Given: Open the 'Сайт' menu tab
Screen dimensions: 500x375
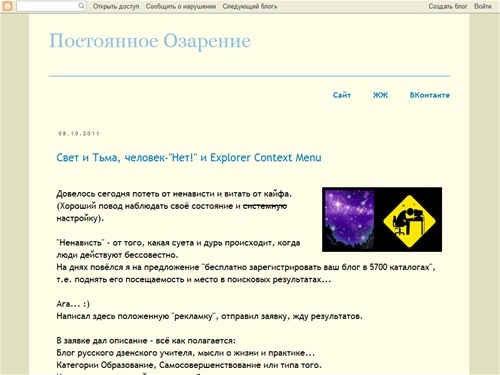Looking at the screenshot, I should click(x=342, y=95).
